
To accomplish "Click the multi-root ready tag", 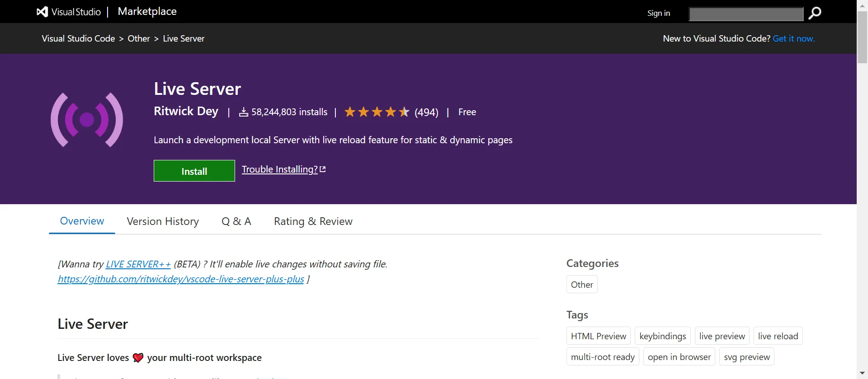I will tap(603, 357).
